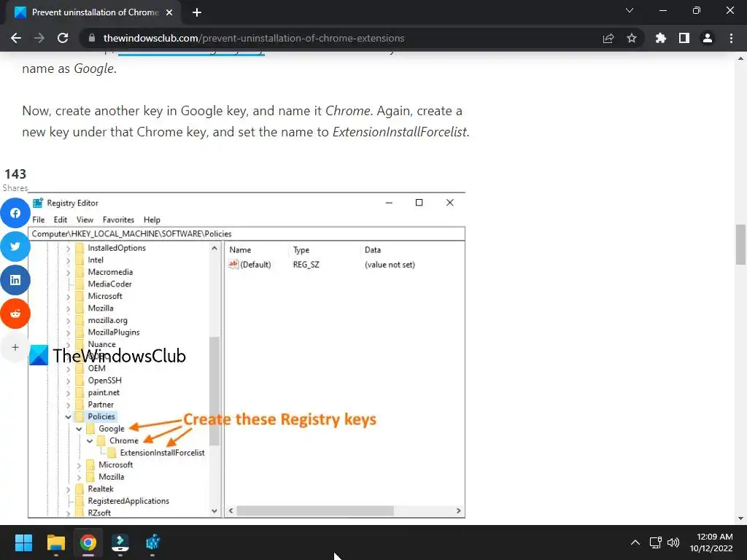Open the View menu in Registry Editor
The height and width of the screenshot is (560, 747).
(85, 219)
